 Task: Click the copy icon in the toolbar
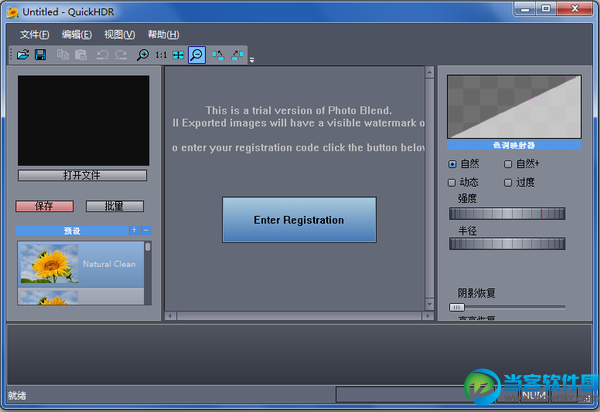(63, 55)
